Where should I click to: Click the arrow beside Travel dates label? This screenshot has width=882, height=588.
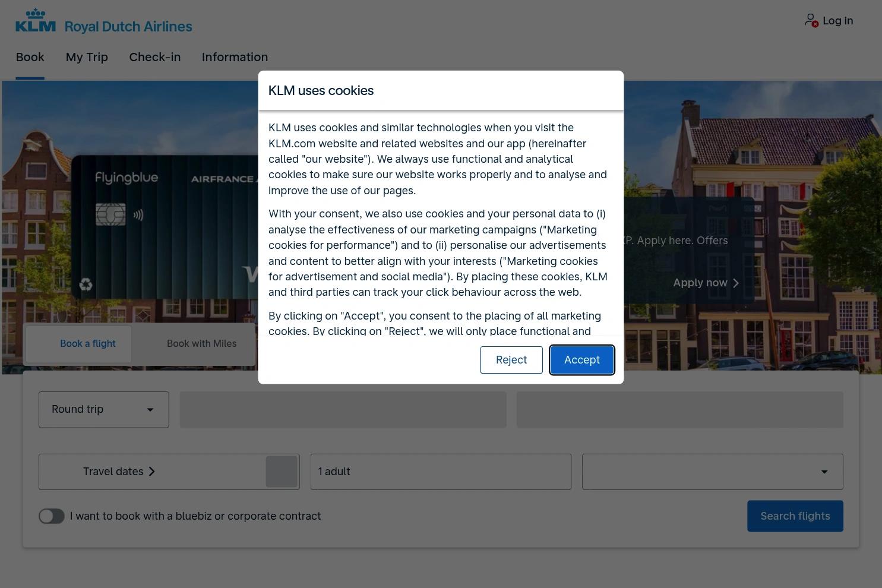151,472
